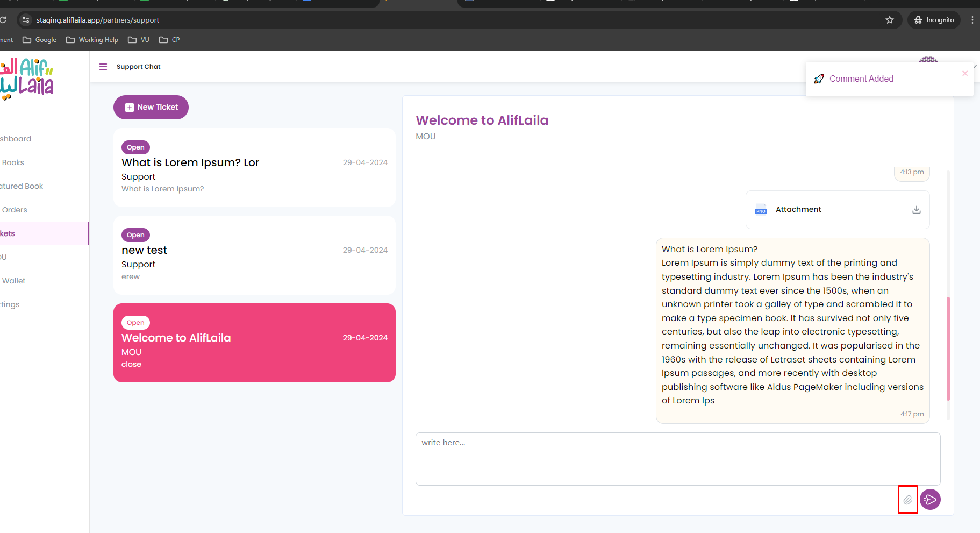View site information icon in the address bar
This screenshot has height=533, width=980.
coord(26,20)
